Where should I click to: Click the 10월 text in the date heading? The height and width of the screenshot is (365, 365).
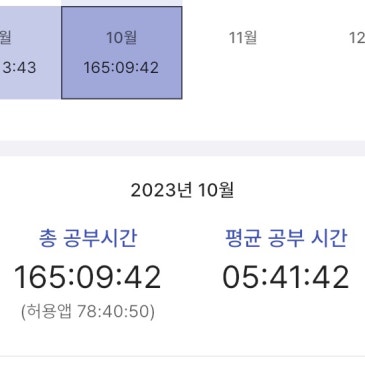216,190
